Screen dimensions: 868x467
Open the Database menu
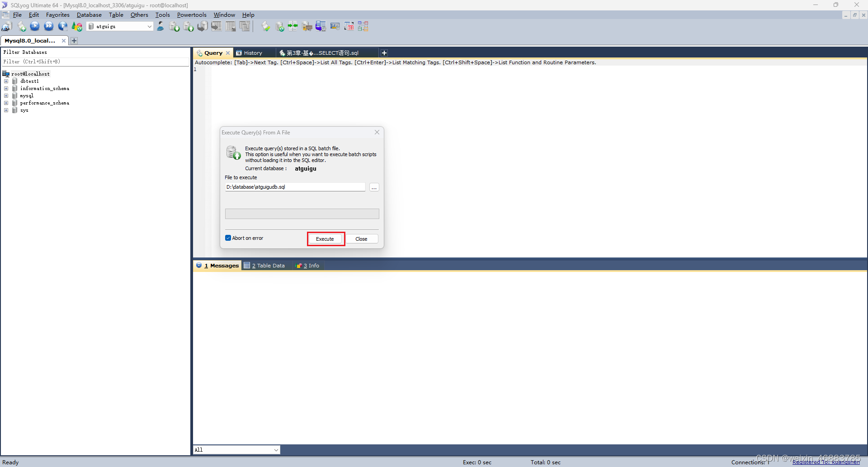click(89, 15)
